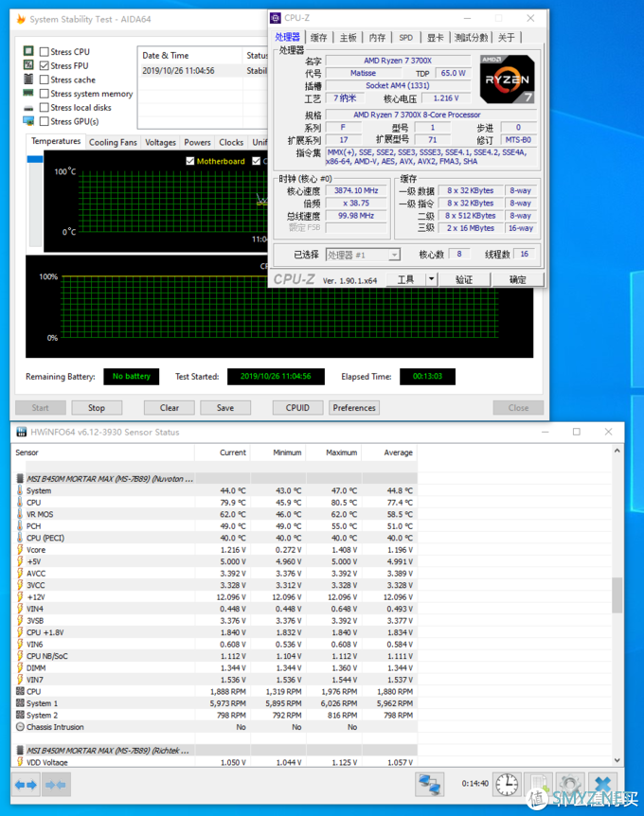Image resolution: width=644 pixels, height=816 pixels.
Task: Click the Average column header
Action: pyautogui.click(x=389, y=452)
